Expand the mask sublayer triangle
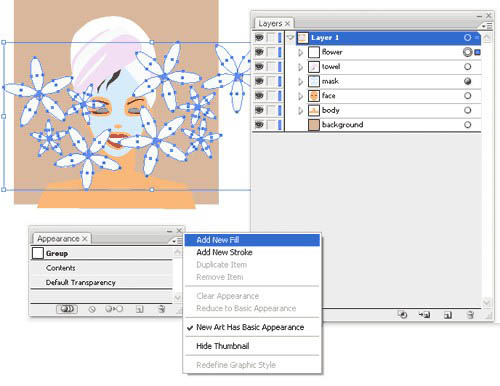The image size is (500, 386). tap(300, 81)
